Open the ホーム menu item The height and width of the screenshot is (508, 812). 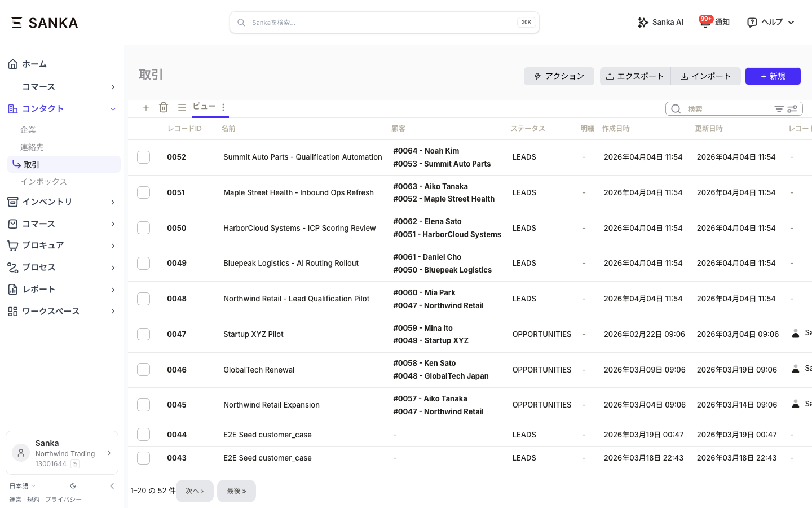34,64
